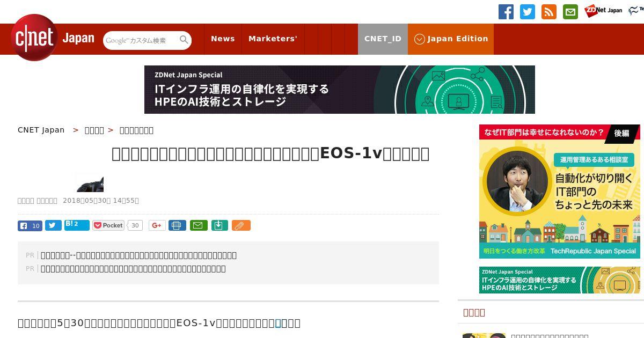Image resolution: width=644 pixels, height=338 pixels.
Task: Email the article using the green envelope icon
Action: (x=197, y=225)
